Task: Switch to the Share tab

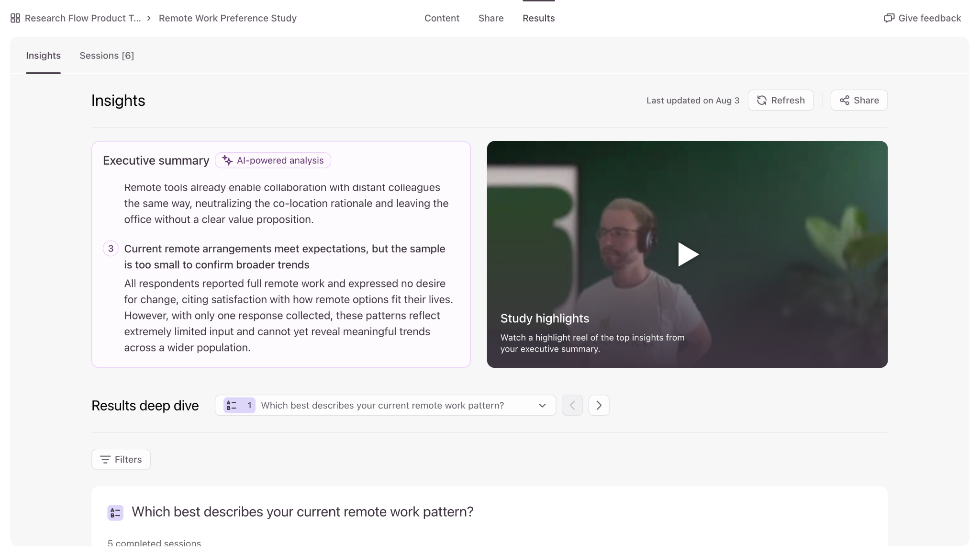Action: click(491, 18)
